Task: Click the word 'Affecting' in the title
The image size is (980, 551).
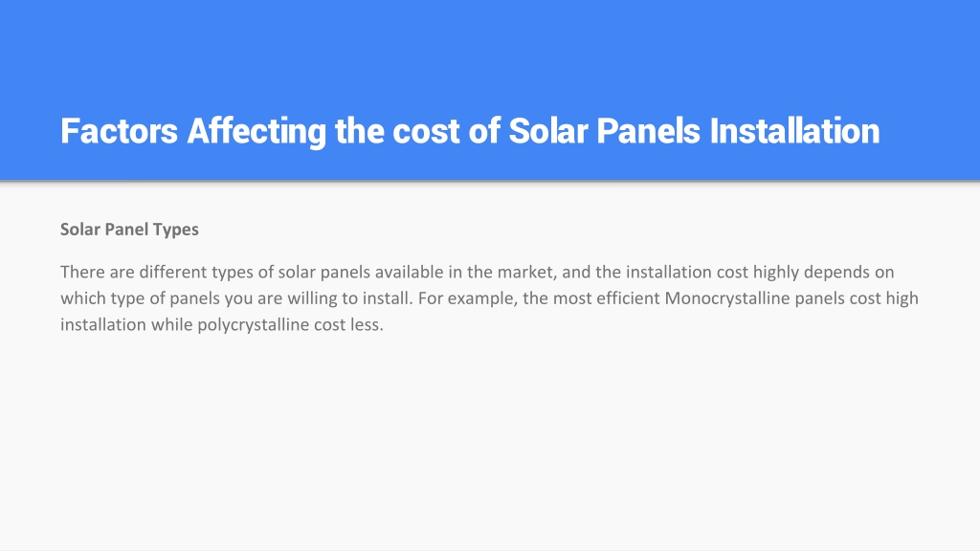Action: point(256,131)
